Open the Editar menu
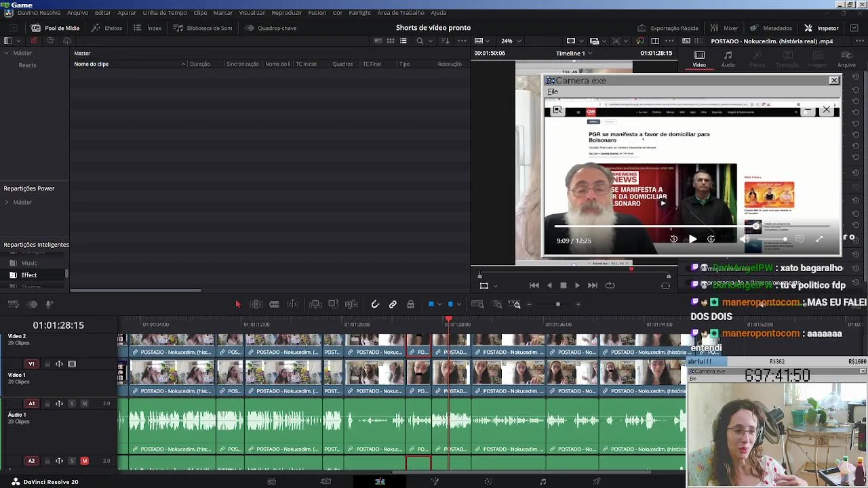 (x=103, y=13)
